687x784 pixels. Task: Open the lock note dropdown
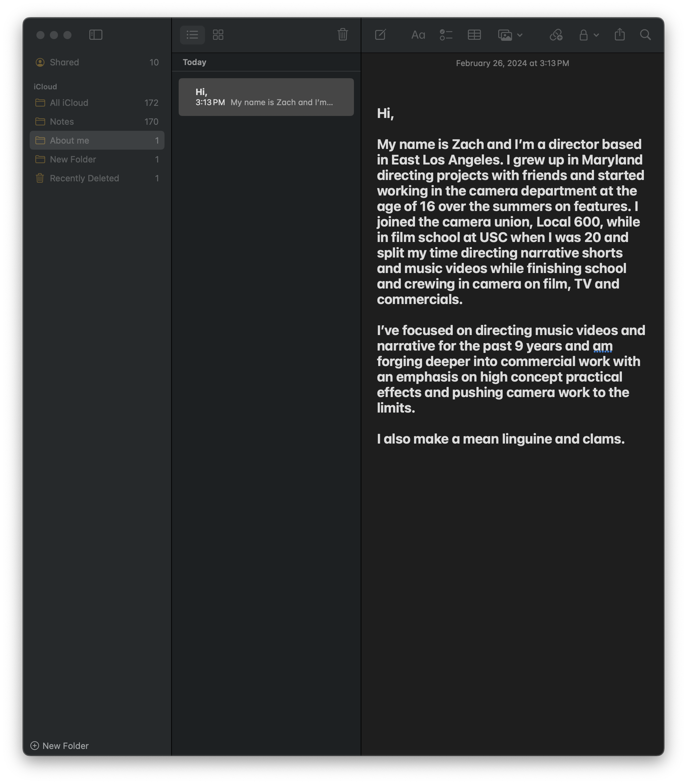pyautogui.click(x=589, y=35)
